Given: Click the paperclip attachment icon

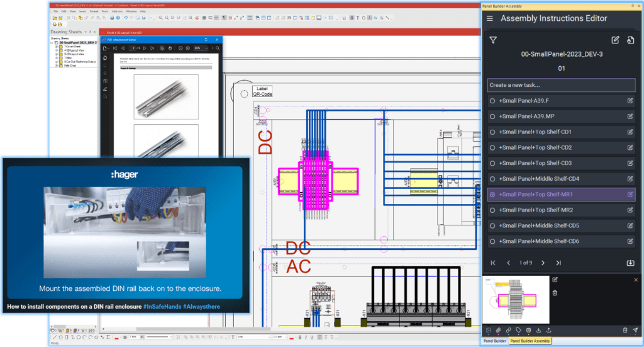Looking at the screenshot, I should tap(498, 330).
